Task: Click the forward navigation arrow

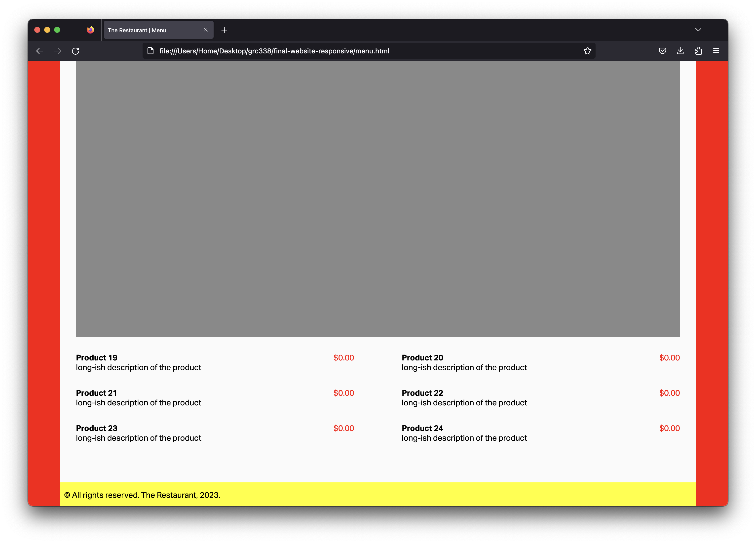Action: [58, 51]
